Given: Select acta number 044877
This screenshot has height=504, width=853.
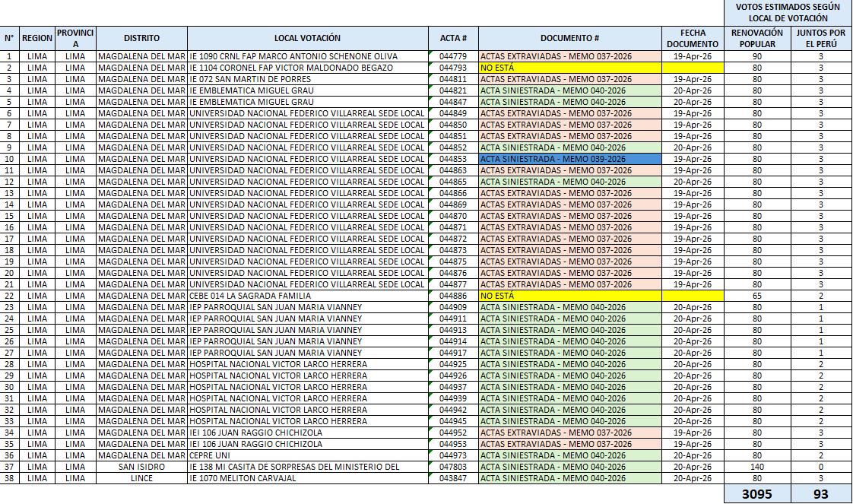Looking at the screenshot, I should (453, 284).
